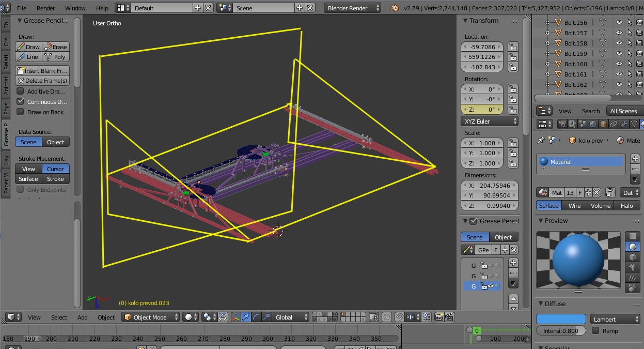Lock the X location value
This screenshot has height=349, width=644.
point(512,47)
